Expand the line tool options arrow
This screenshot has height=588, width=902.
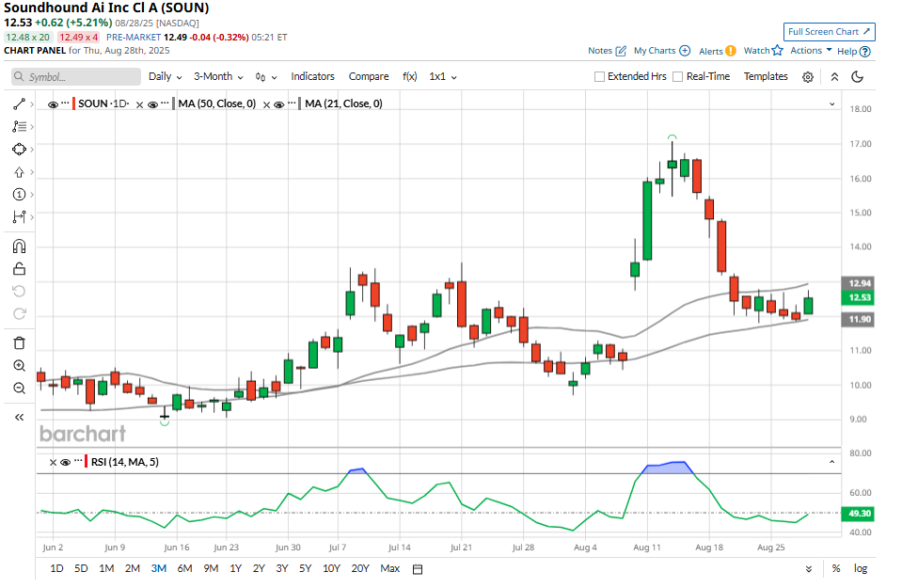click(x=32, y=104)
